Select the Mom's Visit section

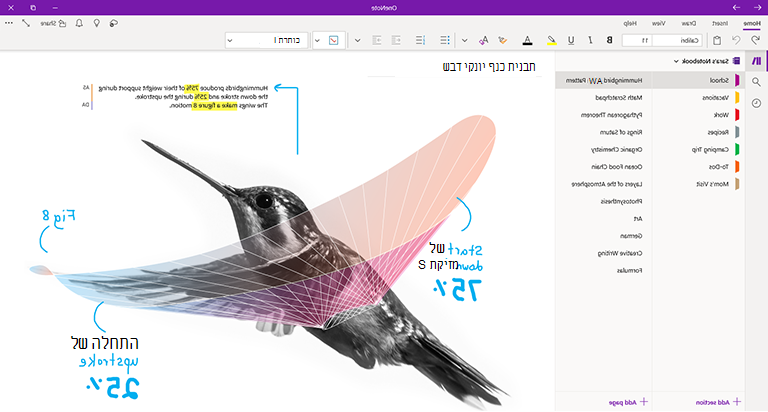[x=698, y=184]
